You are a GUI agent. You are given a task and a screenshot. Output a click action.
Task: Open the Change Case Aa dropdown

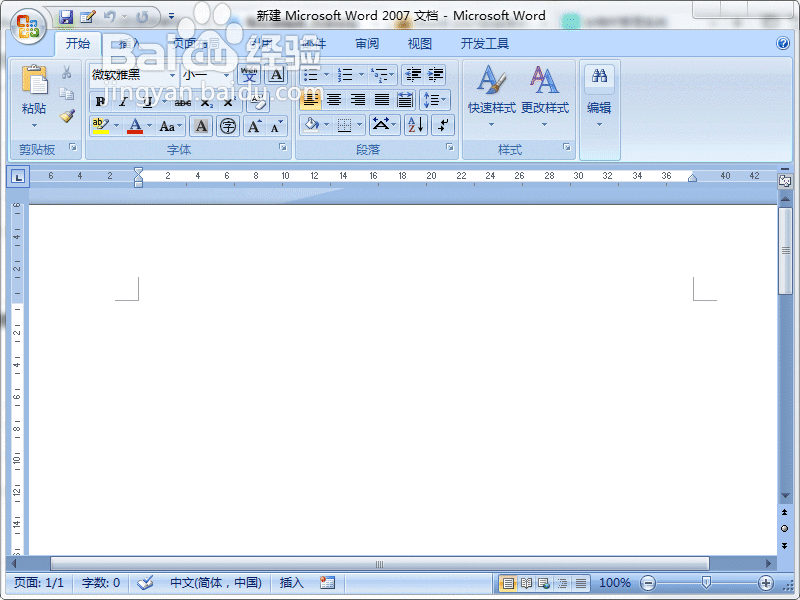(x=171, y=126)
